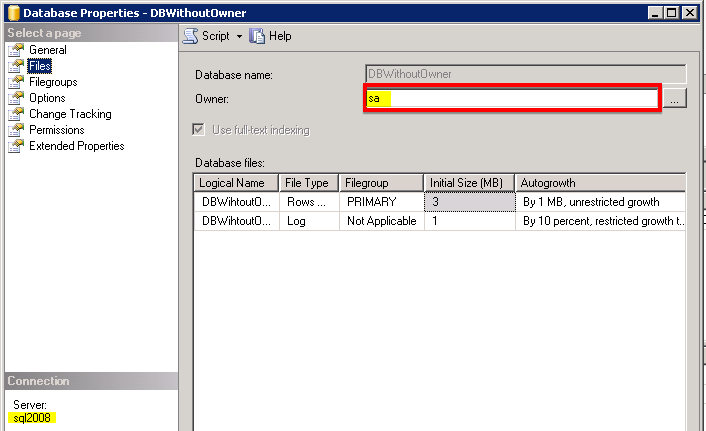Click the 'Rows ...' file type cell

309,202
